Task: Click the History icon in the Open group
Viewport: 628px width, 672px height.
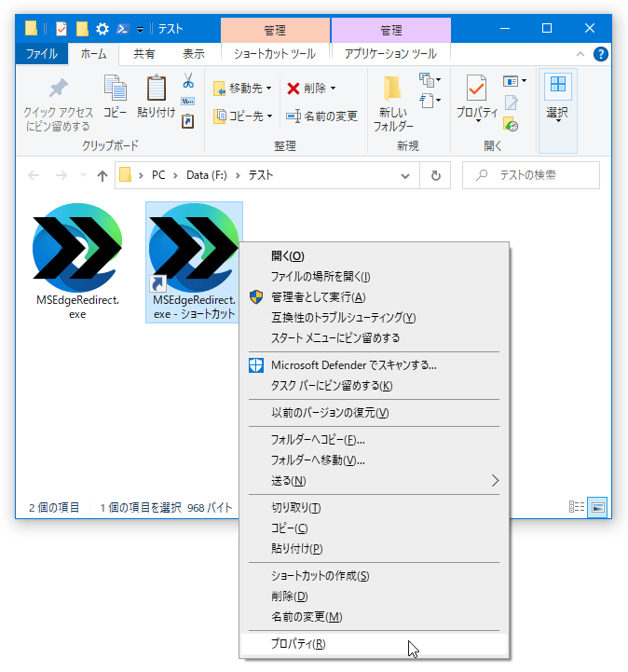Action: (x=511, y=124)
